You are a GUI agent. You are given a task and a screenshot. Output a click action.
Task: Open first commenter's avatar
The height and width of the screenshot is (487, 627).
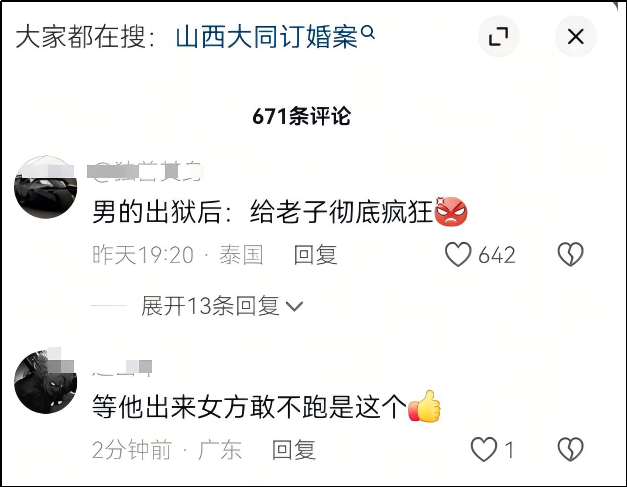(x=46, y=187)
